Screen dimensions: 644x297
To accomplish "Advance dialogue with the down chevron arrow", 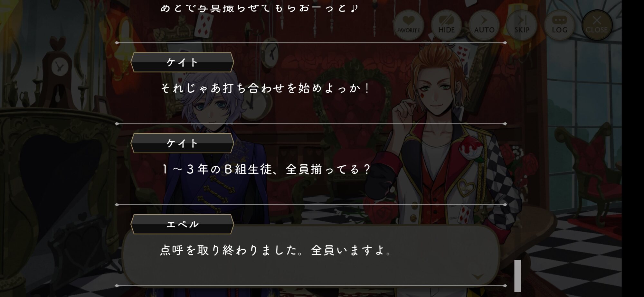I will 478,276.
